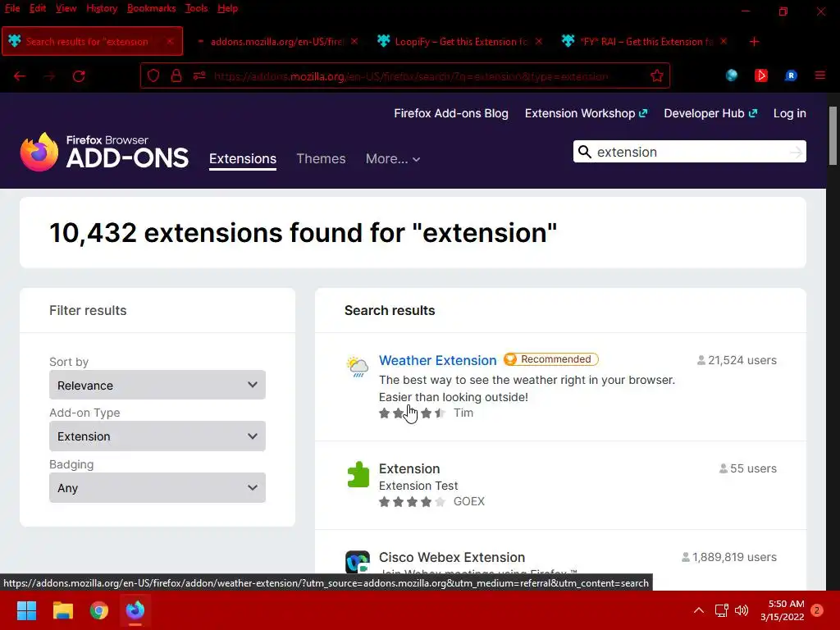Open the Extension Workshop link
This screenshot has width=840, height=630.
tap(586, 113)
